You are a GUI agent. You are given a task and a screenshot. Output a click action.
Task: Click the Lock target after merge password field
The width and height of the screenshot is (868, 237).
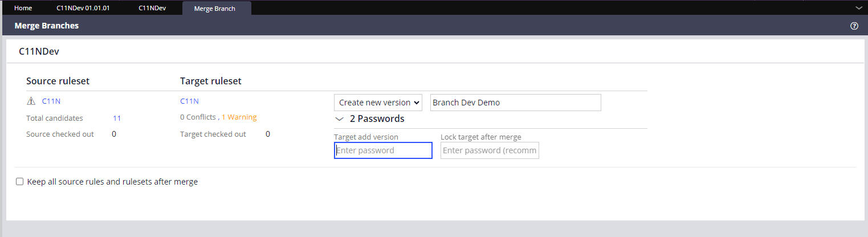[x=490, y=150]
